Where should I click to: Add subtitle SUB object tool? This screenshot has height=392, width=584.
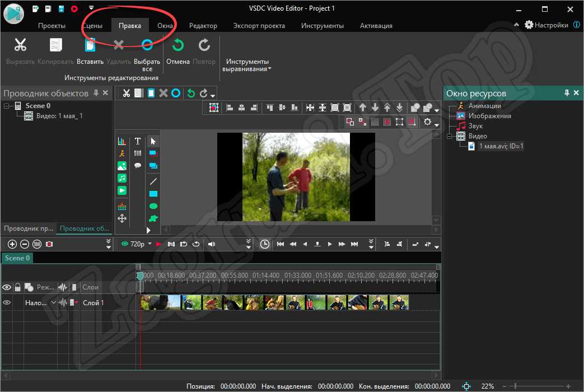pos(137,153)
